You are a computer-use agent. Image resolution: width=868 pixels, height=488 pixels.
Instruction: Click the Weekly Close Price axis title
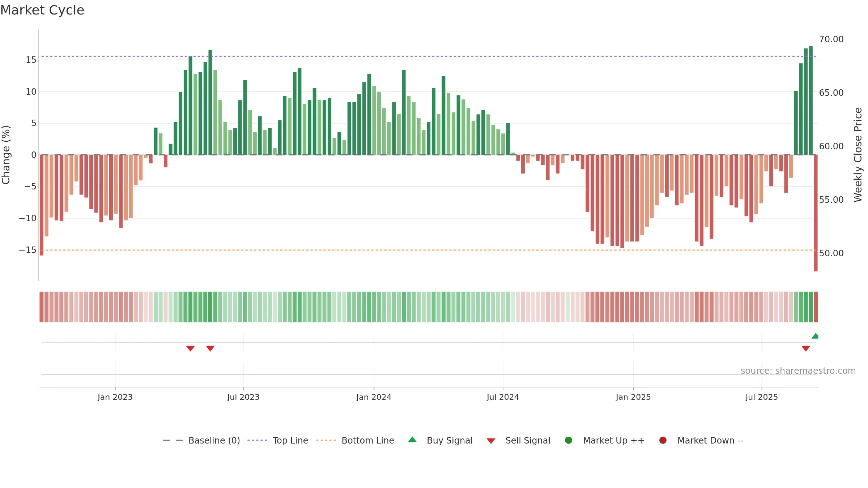point(858,155)
